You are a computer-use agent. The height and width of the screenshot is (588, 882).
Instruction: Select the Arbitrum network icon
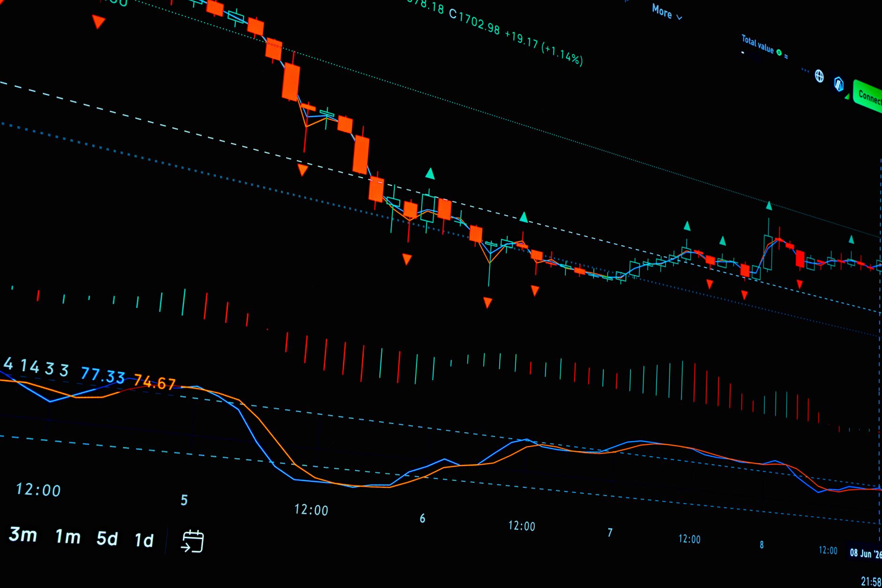[x=838, y=84]
